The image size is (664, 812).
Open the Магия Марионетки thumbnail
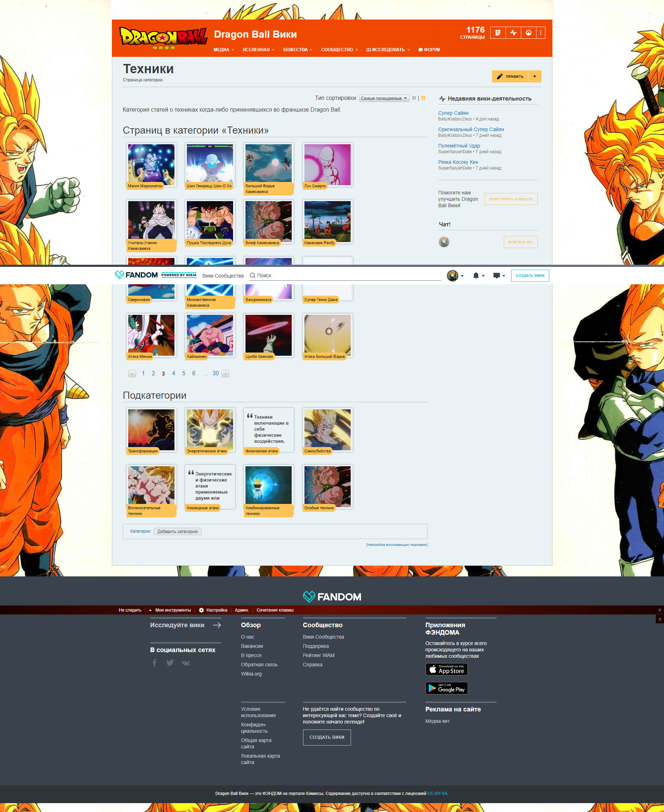tap(151, 165)
